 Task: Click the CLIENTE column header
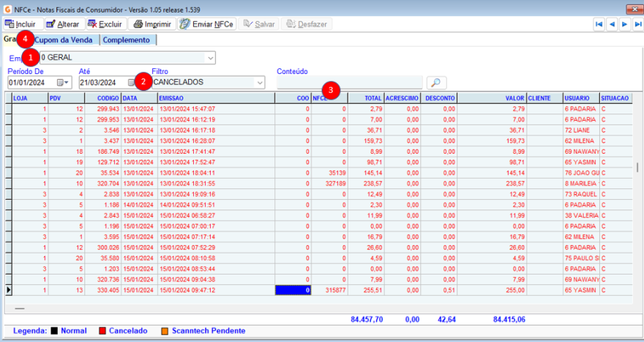(544, 98)
